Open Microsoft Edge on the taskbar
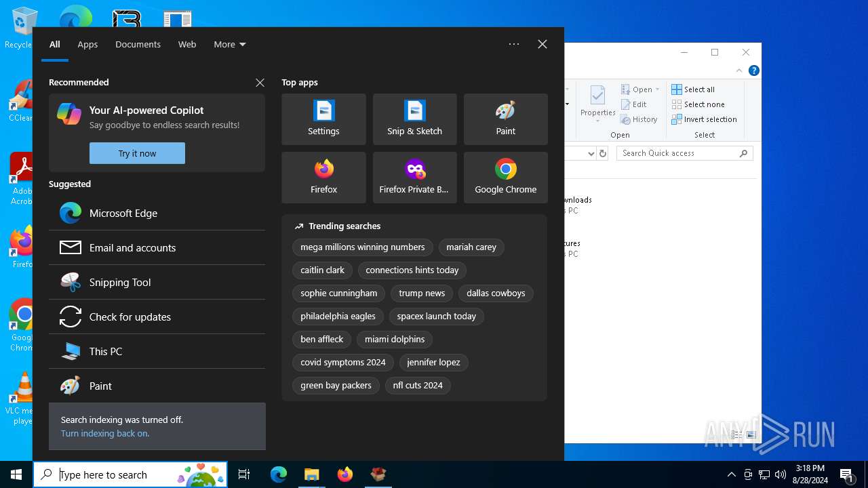This screenshot has width=868, height=488. pos(279,474)
